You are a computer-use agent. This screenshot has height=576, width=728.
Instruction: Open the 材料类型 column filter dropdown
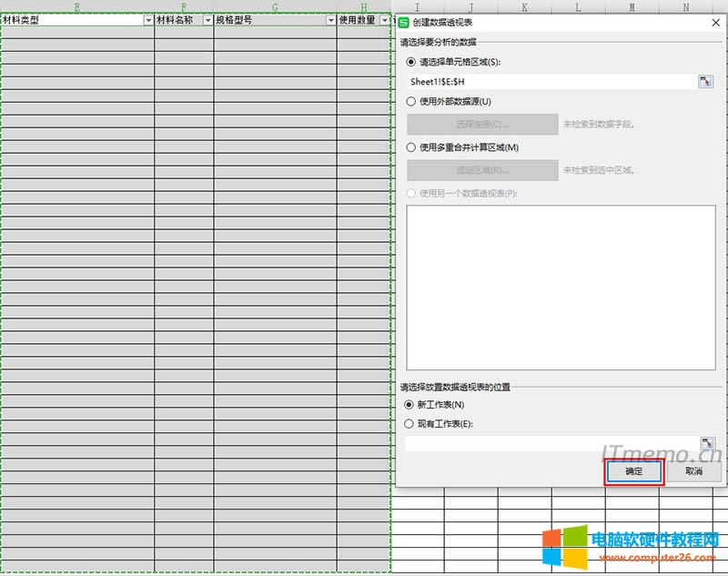tap(148, 20)
